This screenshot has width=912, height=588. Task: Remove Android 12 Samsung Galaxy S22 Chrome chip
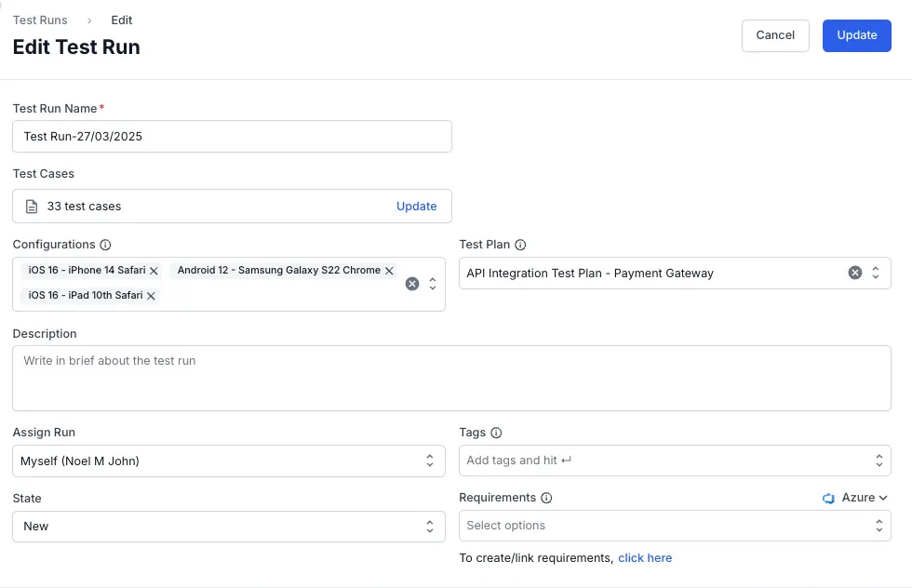389,271
